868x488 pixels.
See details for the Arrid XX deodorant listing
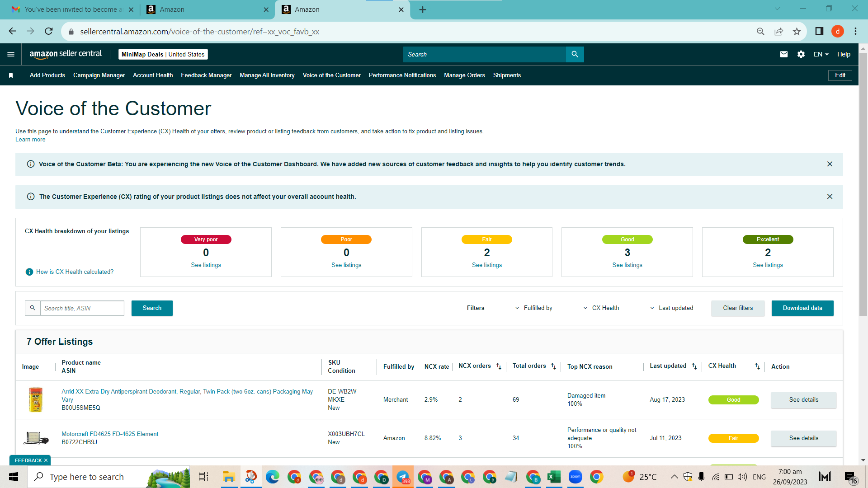pyautogui.click(x=804, y=400)
